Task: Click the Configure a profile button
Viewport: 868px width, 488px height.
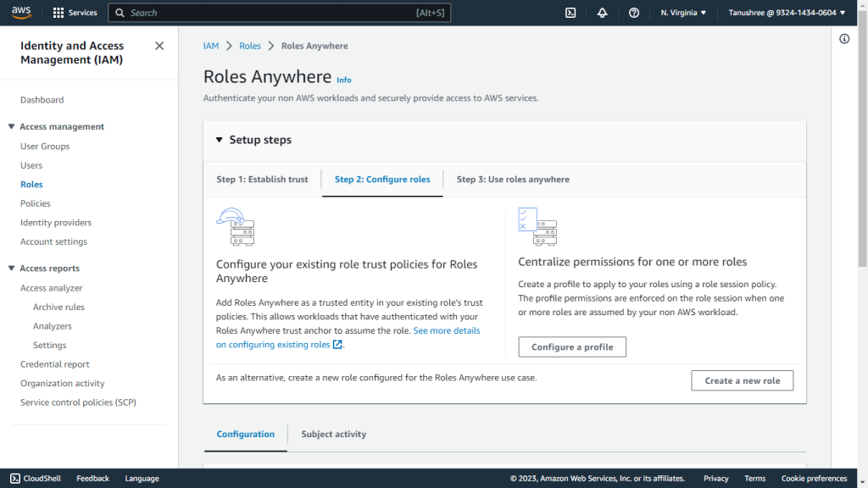Action: point(572,347)
